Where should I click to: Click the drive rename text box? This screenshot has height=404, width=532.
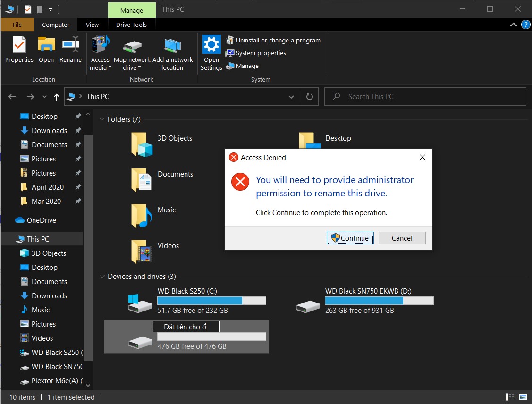pos(186,327)
